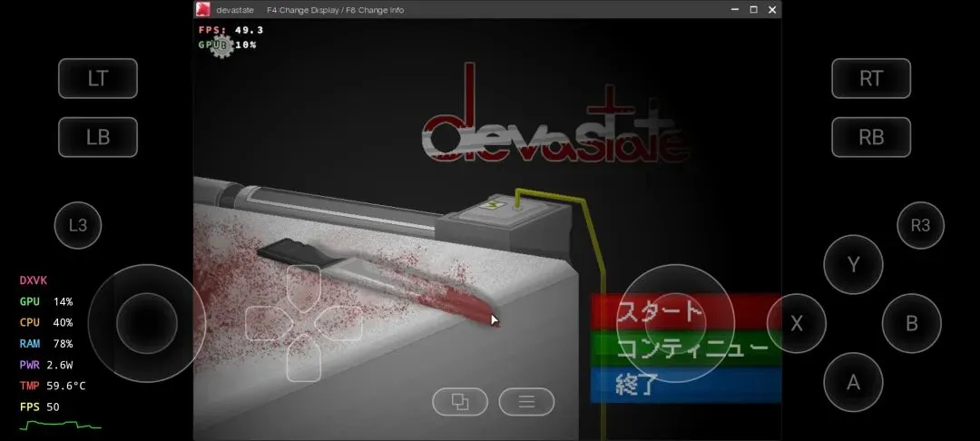This screenshot has height=441, width=980.
Task: Tap the D-pad down arrow
Action: [x=304, y=358]
